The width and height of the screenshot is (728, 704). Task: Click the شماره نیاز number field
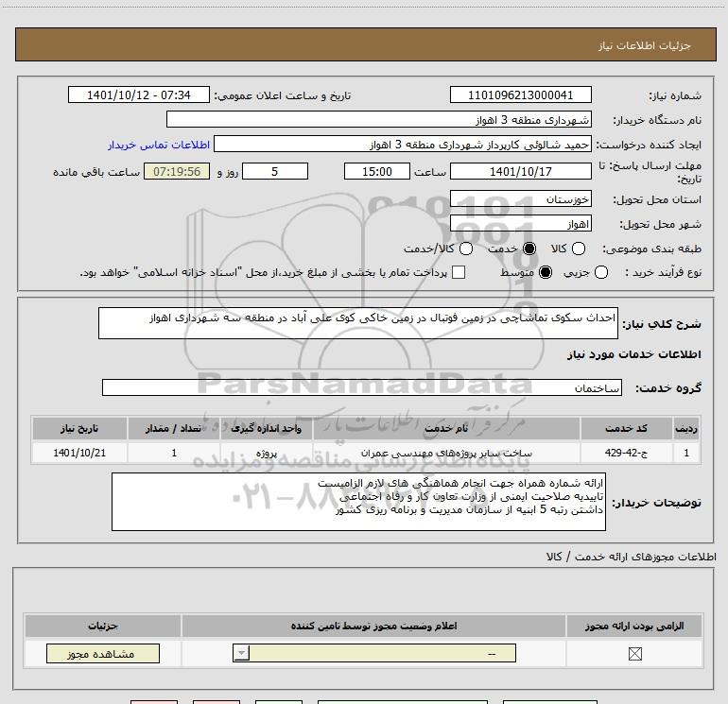point(520,94)
